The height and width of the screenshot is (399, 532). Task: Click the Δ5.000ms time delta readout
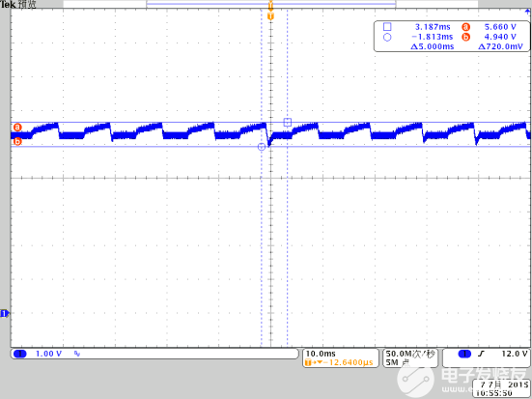pyautogui.click(x=432, y=46)
